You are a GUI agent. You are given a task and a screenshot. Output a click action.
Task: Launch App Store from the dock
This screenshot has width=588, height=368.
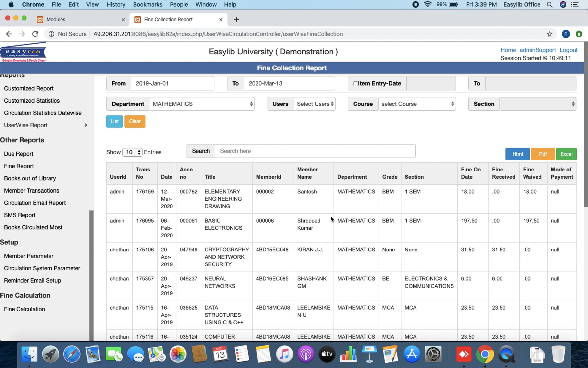pyautogui.click(x=412, y=354)
